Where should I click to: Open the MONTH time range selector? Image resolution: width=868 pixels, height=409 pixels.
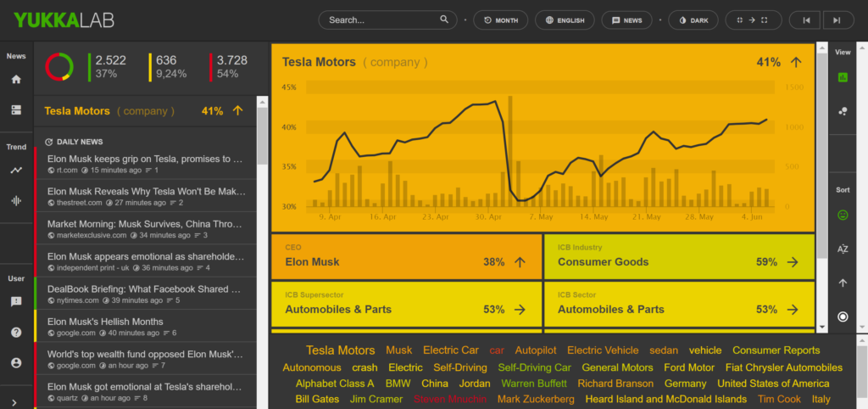click(500, 20)
